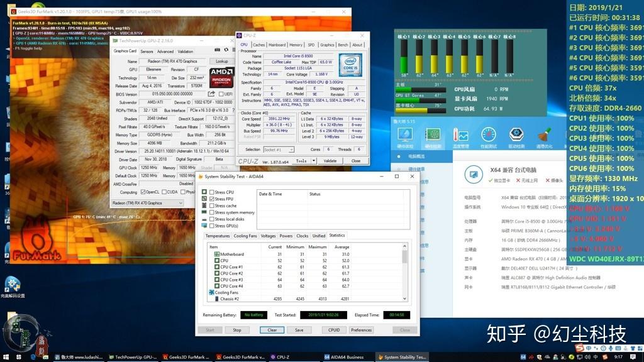
Task: Click the GPU Name field in GPU-Z
Action: tap(172, 61)
